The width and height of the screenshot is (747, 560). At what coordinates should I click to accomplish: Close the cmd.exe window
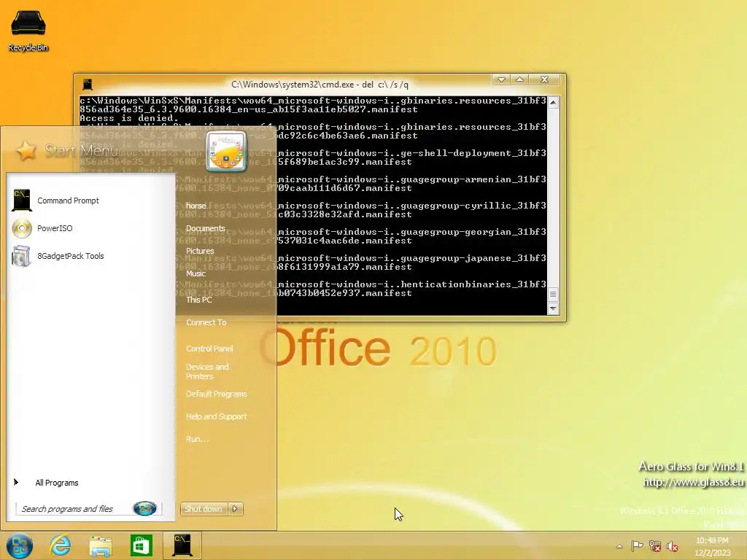click(x=544, y=79)
